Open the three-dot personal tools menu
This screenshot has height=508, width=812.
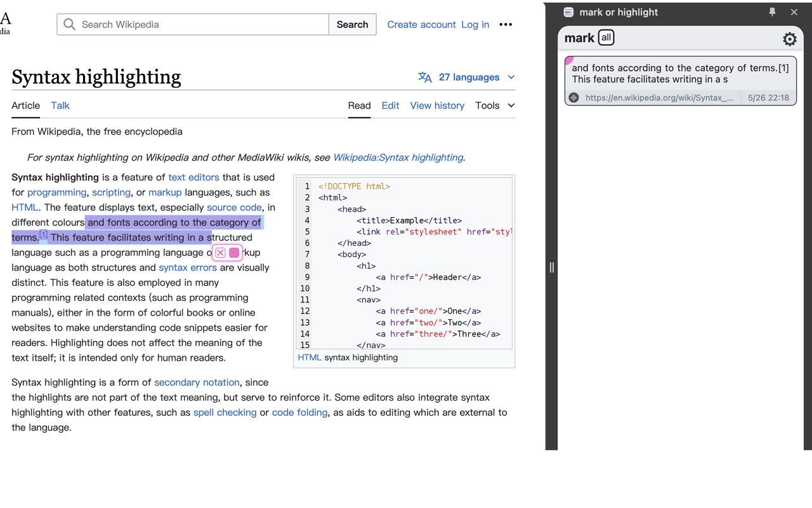click(506, 25)
